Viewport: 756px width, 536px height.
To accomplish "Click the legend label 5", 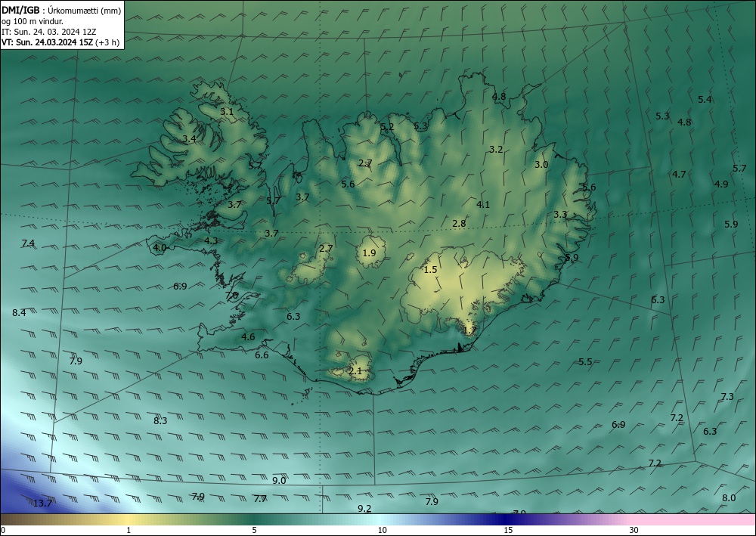I will tap(255, 530).
